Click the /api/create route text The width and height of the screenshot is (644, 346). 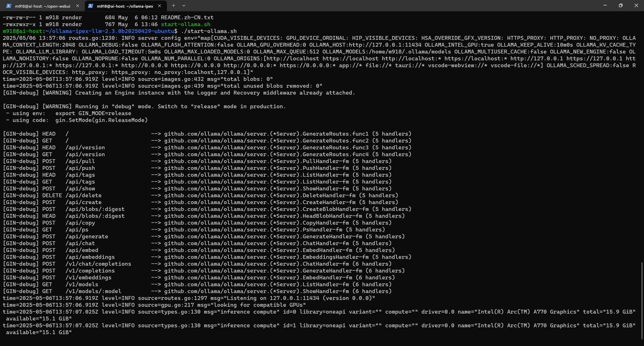83,202
